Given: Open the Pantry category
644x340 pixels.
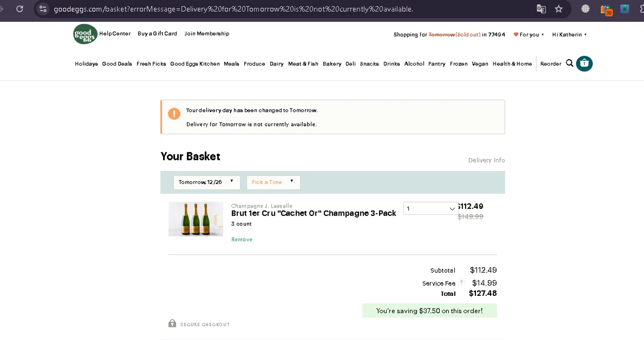Looking at the screenshot, I should tap(437, 64).
